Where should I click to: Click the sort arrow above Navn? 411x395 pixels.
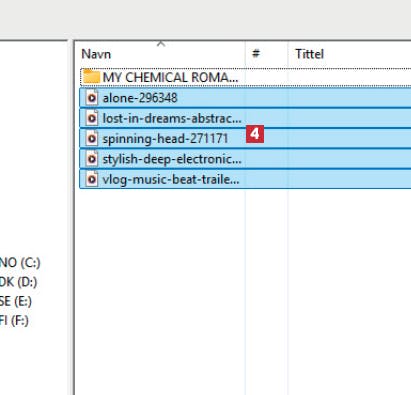pos(161,44)
